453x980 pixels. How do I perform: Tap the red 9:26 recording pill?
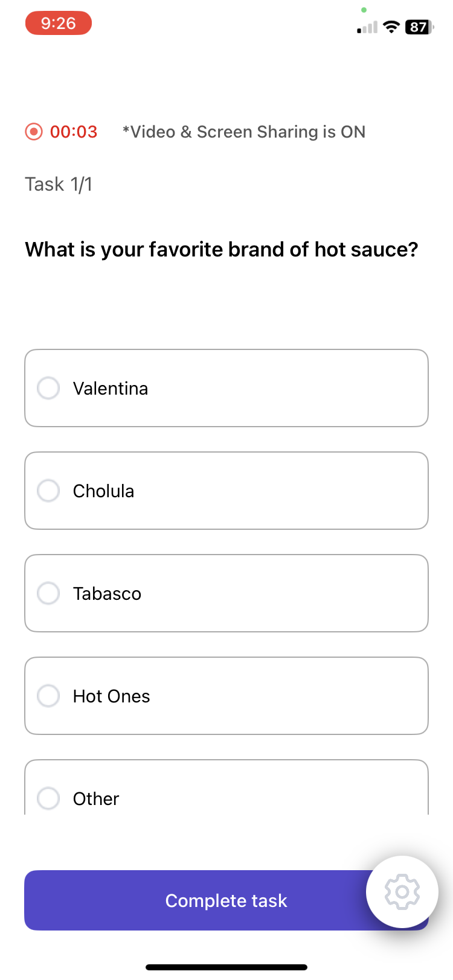point(58,24)
